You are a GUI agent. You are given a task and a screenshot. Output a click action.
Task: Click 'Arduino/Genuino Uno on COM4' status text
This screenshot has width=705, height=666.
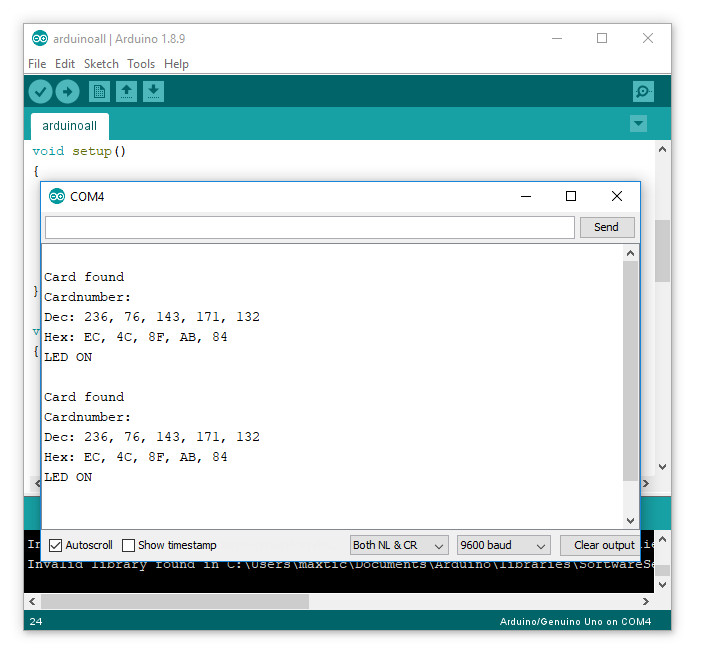(x=576, y=621)
